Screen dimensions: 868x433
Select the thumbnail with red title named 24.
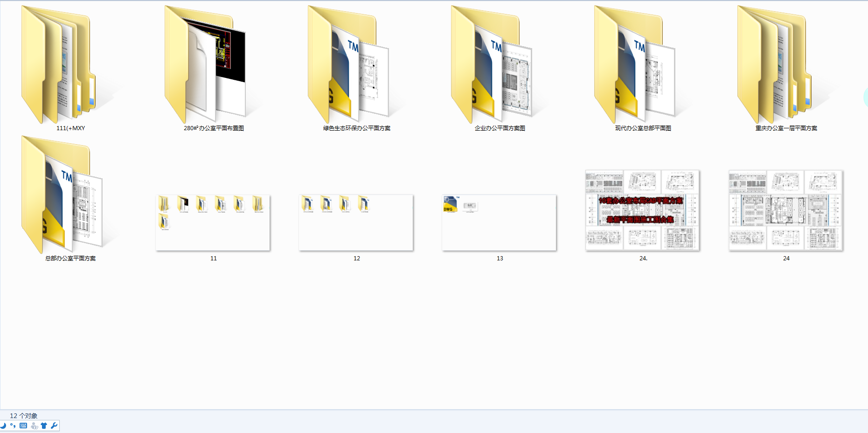click(643, 210)
